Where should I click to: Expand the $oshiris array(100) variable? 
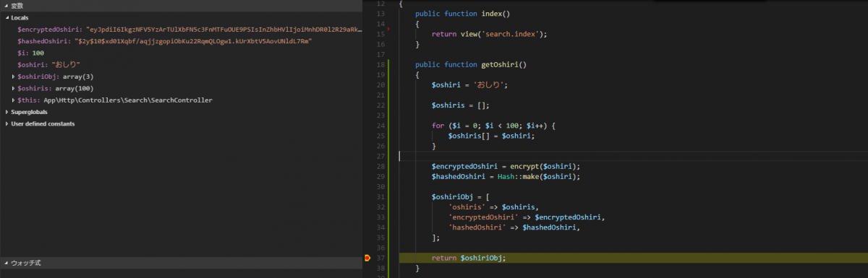click(14, 88)
